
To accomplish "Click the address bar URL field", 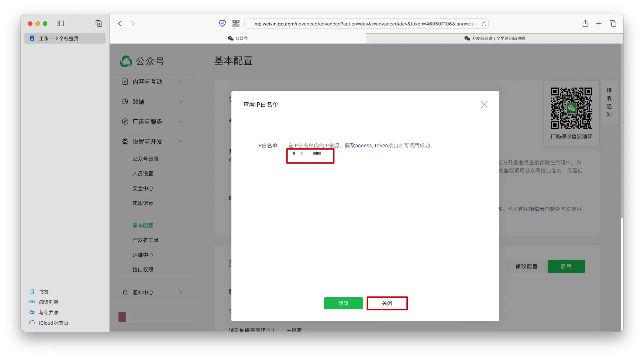I will pyautogui.click(x=364, y=24).
